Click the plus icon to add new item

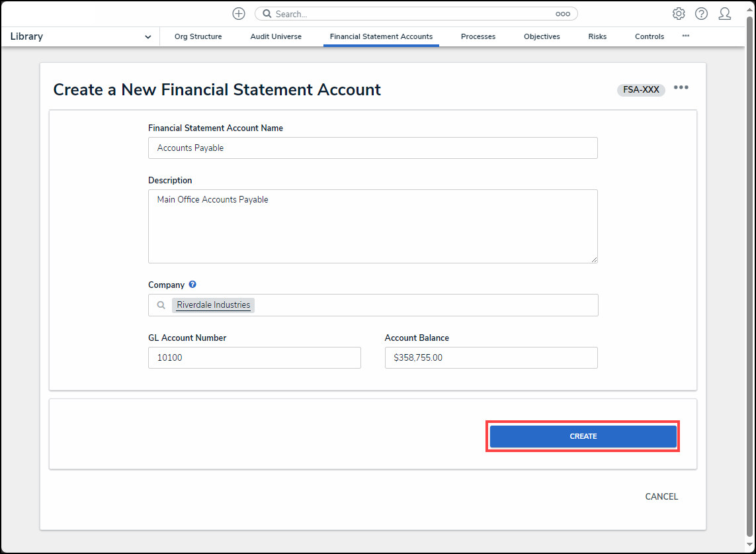239,14
